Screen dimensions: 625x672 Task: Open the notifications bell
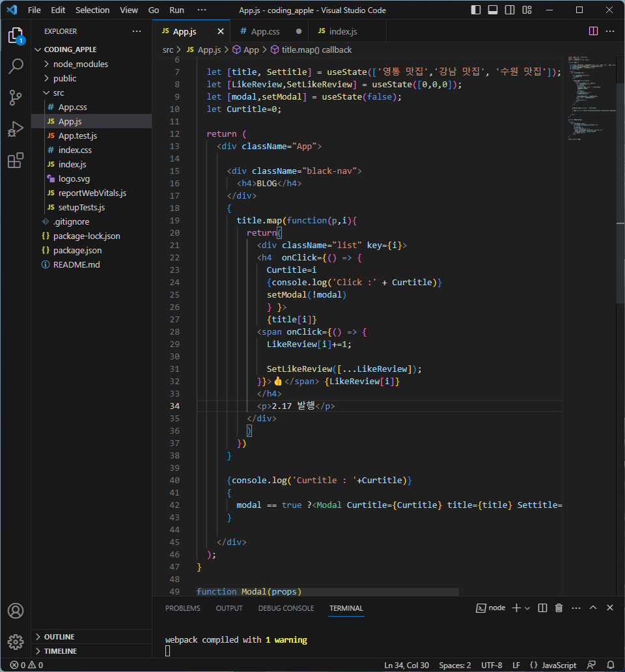611,665
